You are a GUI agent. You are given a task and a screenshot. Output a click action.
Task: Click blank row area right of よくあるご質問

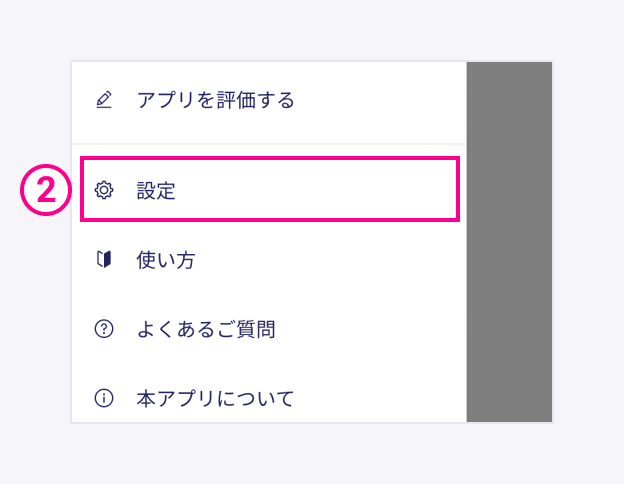tap(370, 330)
